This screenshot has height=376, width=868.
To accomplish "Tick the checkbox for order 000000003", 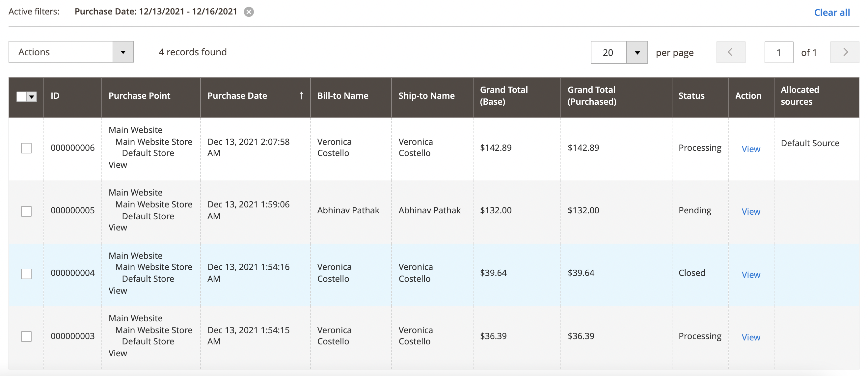I will point(26,336).
